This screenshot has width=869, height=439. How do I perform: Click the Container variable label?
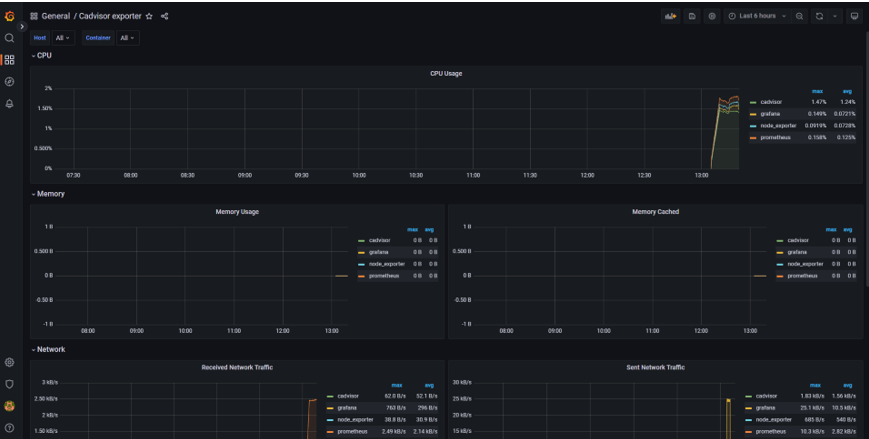tap(98, 38)
